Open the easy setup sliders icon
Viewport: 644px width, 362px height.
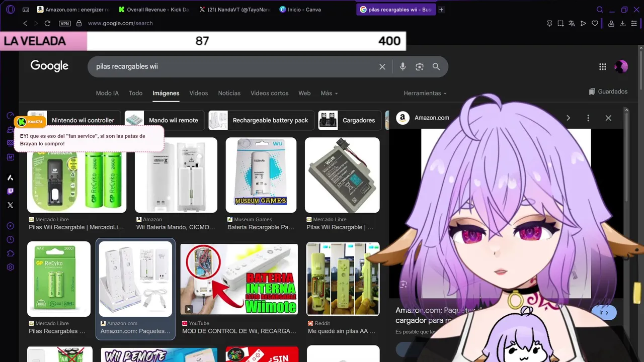coord(634,23)
